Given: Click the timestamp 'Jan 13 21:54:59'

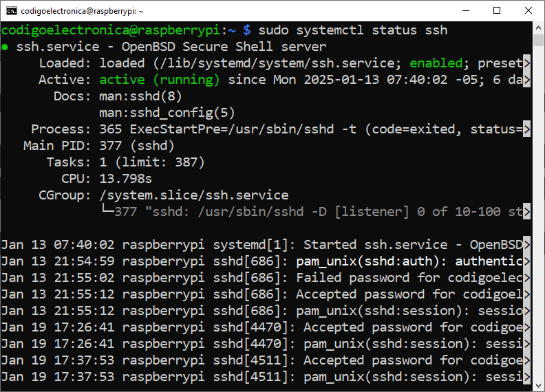Looking at the screenshot, I should coord(58,261).
